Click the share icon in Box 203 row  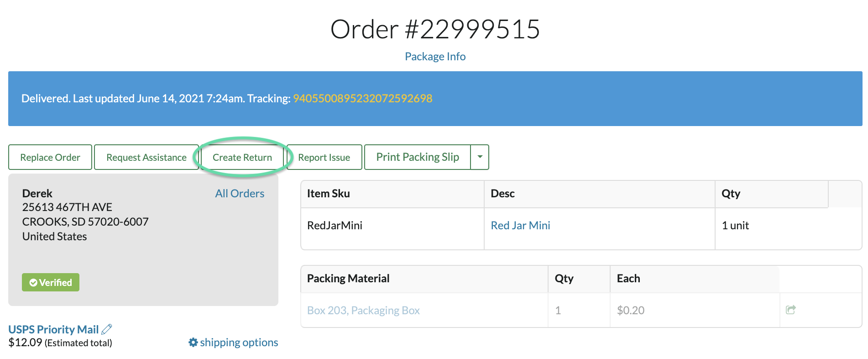coord(791,310)
